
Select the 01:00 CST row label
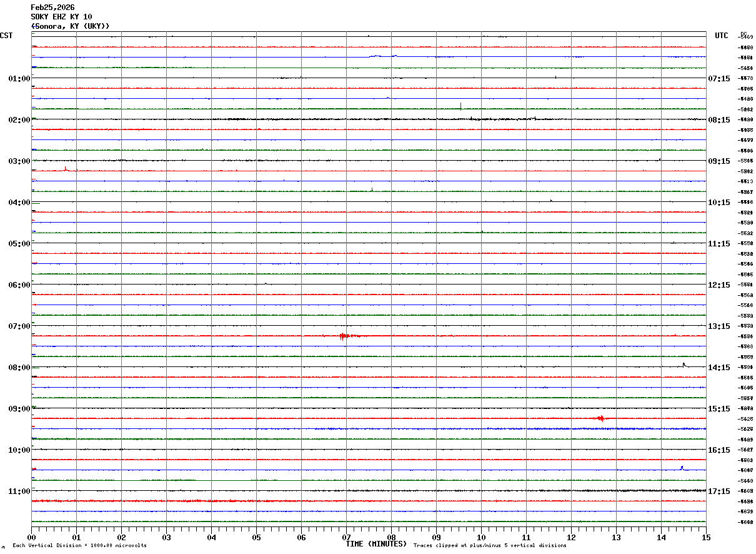(x=19, y=78)
